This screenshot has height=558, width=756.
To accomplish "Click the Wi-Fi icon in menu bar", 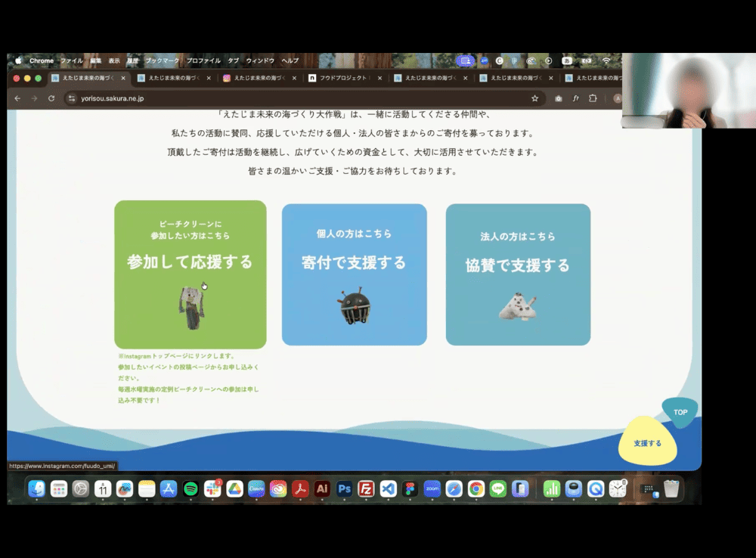I will (606, 60).
